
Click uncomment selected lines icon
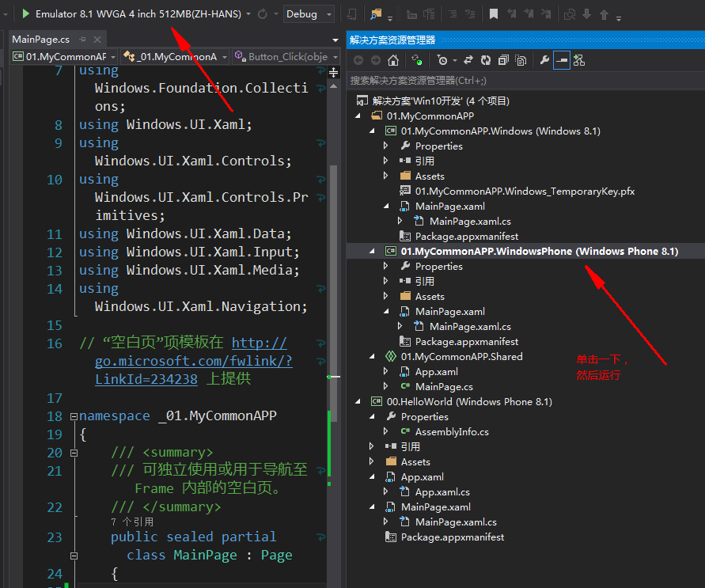[430, 14]
